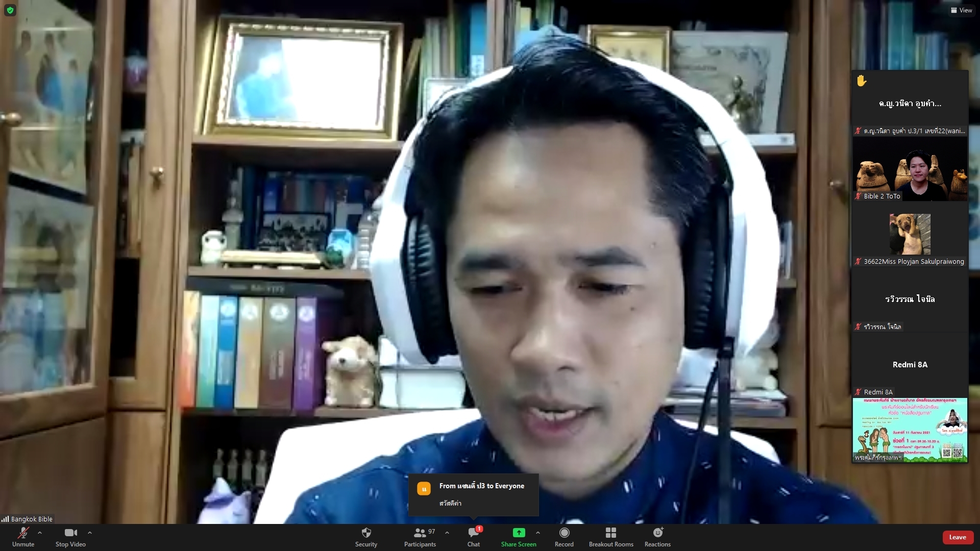Expand the Participants options arrow
Image resolution: width=980 pixels, height=551 pixels.
447,533
